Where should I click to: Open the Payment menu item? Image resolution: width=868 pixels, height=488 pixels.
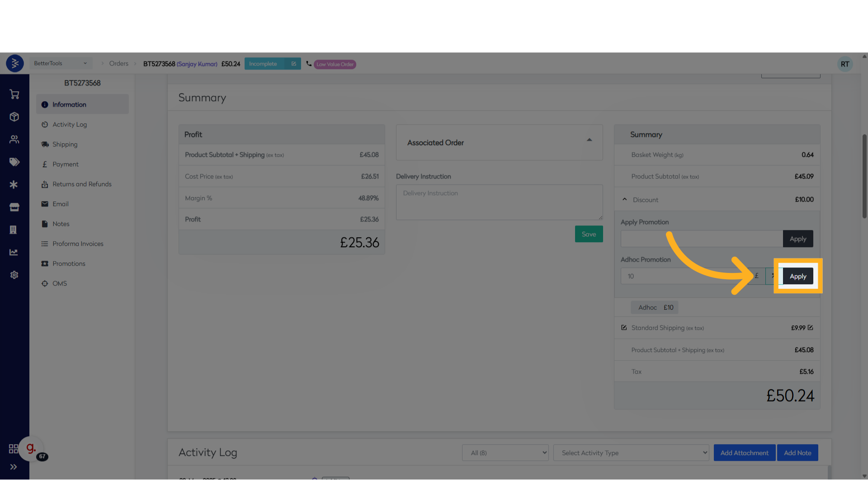point(65,164)
